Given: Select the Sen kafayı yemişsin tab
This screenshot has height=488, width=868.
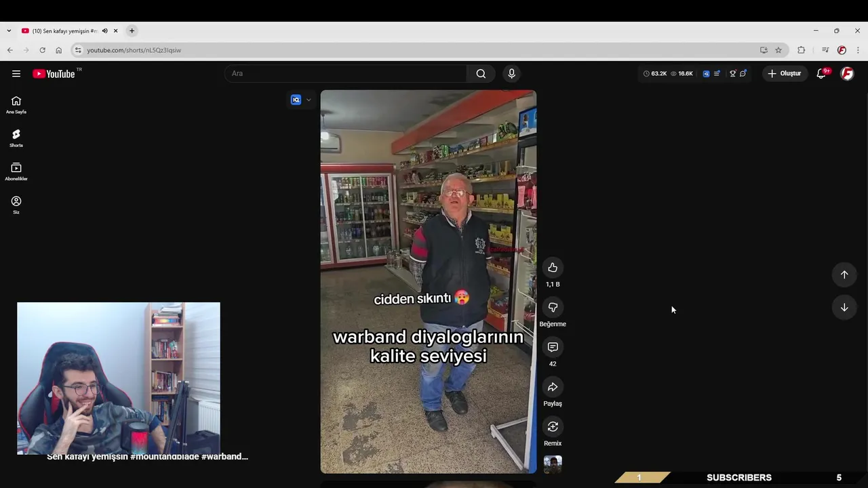Looking at the screenshot, I should pyautogui.click(x=65, y=31).
